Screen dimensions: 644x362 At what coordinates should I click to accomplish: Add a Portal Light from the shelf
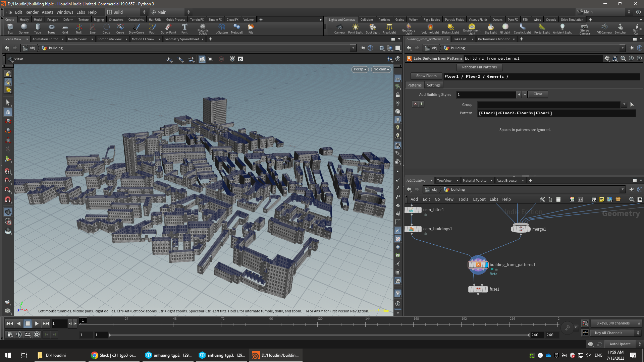pyautogui.click(x=542, y=28)
